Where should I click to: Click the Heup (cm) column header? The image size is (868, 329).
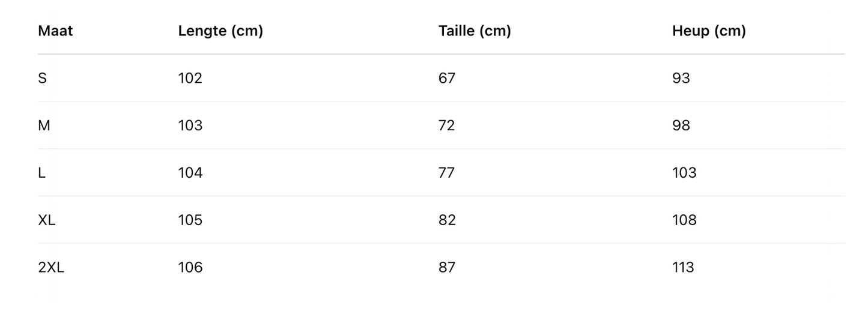click(x=709, y=31)
